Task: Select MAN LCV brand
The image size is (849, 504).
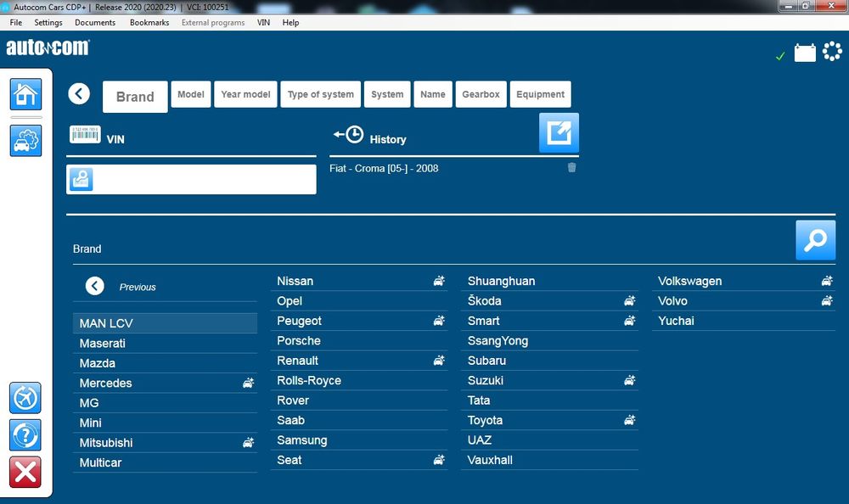Action: point(166,323)
